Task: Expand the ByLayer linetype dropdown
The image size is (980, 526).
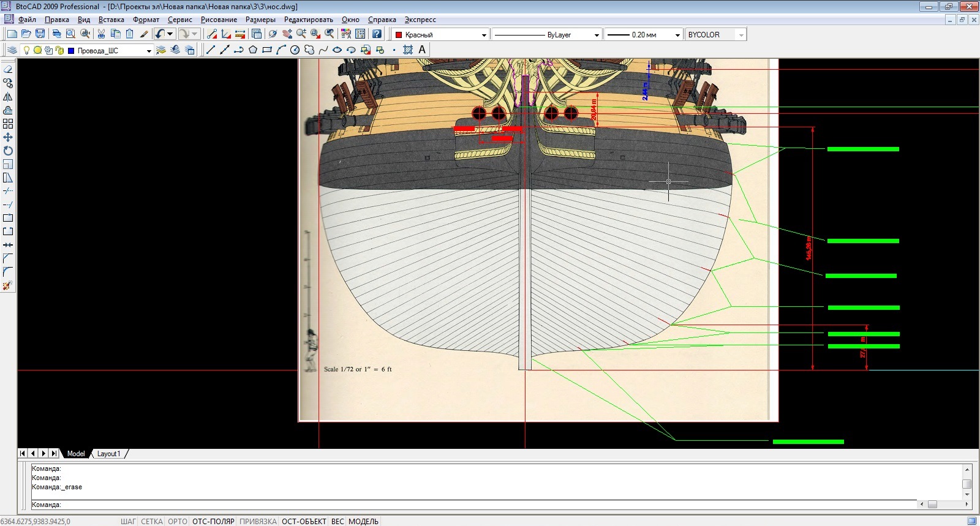Action: tap(597, 35)
